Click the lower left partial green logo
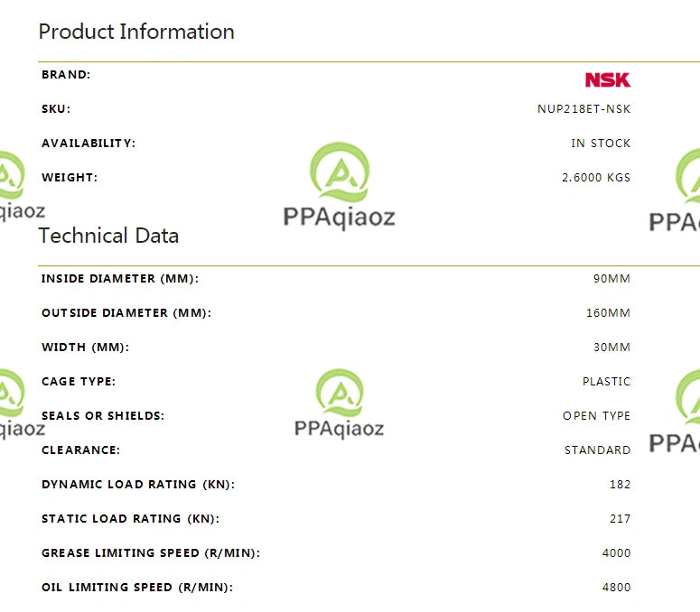The height and width of the screenshot is (612, 700). pos(20,404)
